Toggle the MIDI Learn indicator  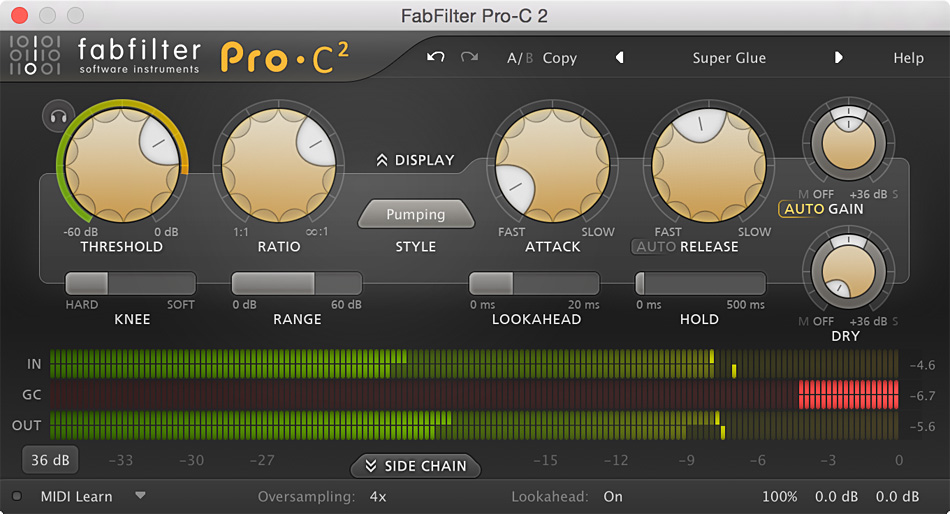click(x=17, y=496)
